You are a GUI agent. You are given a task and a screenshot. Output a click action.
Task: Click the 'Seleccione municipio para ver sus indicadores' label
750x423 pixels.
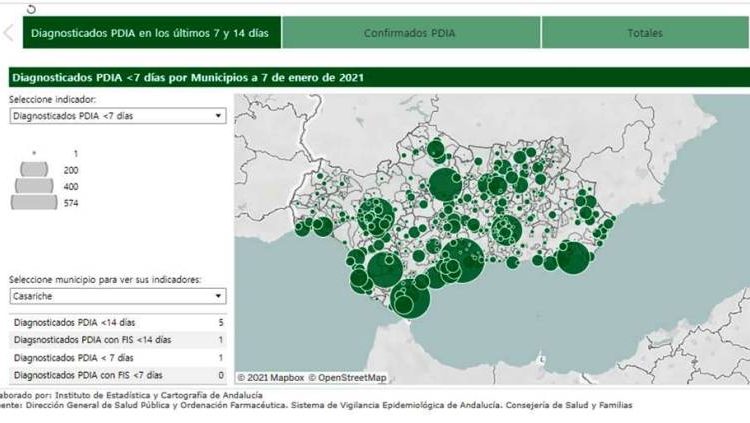[x=103, y=279]
